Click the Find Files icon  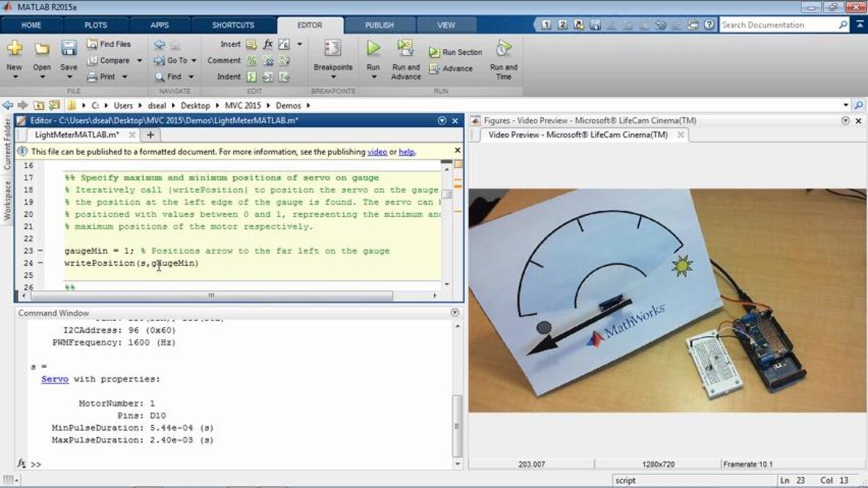tap(93, 44)
